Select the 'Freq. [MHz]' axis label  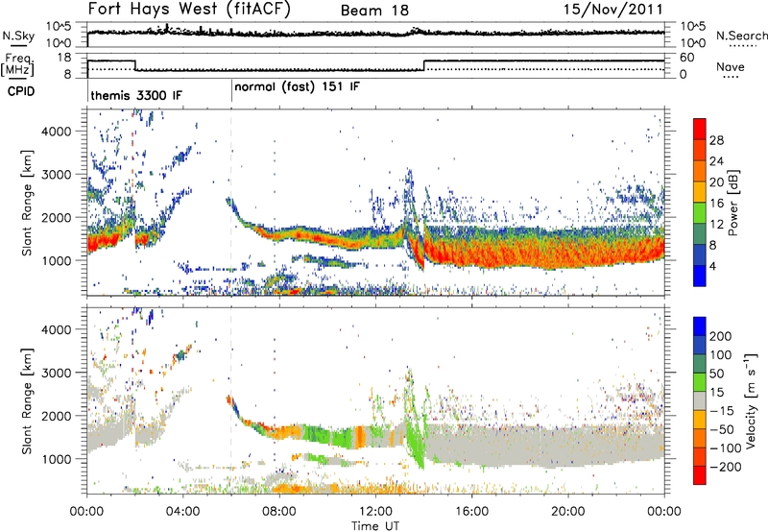click(x=17, y=64)
